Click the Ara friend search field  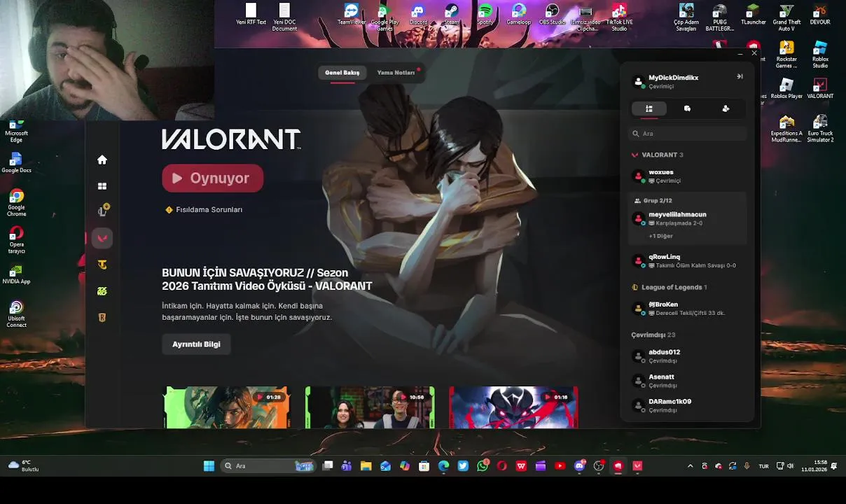tap(688, 134)
